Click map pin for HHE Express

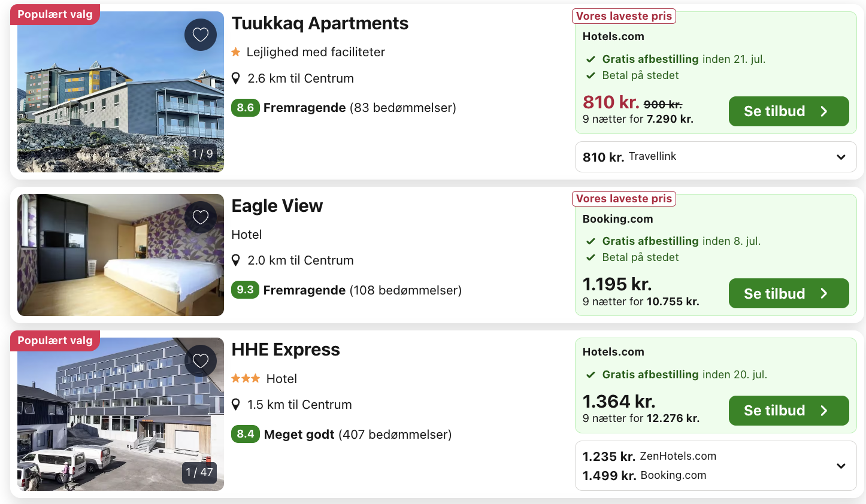[236, 405]
